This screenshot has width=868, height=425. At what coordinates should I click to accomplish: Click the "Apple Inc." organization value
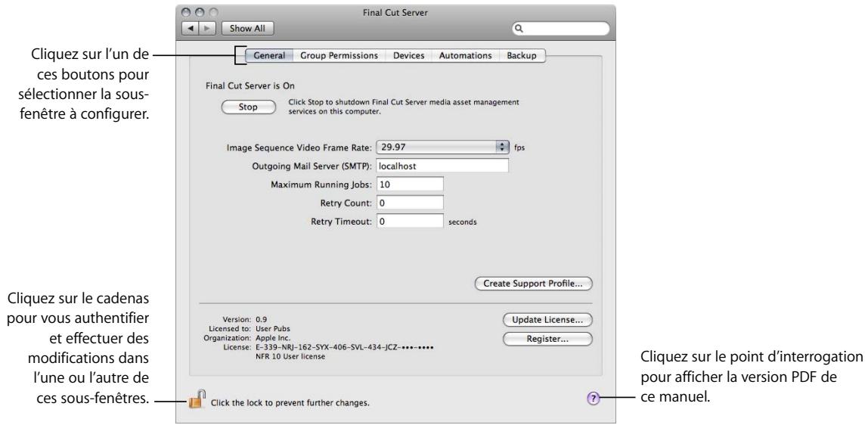[x=273, y=337]
